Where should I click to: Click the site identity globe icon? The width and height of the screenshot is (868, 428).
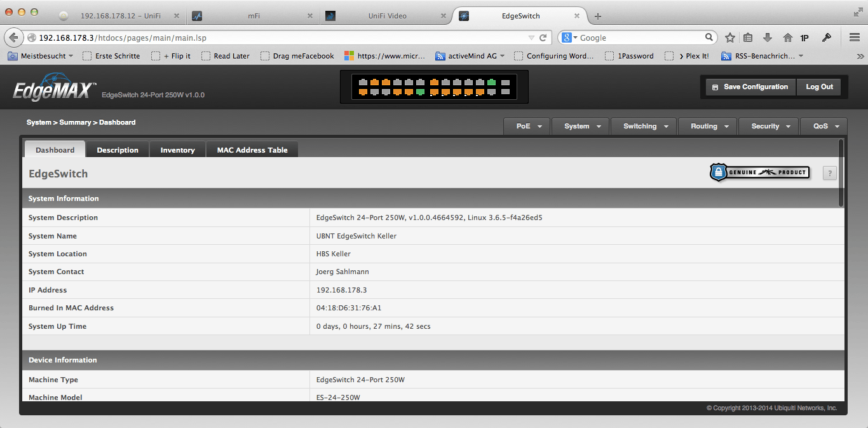[32, 38]
